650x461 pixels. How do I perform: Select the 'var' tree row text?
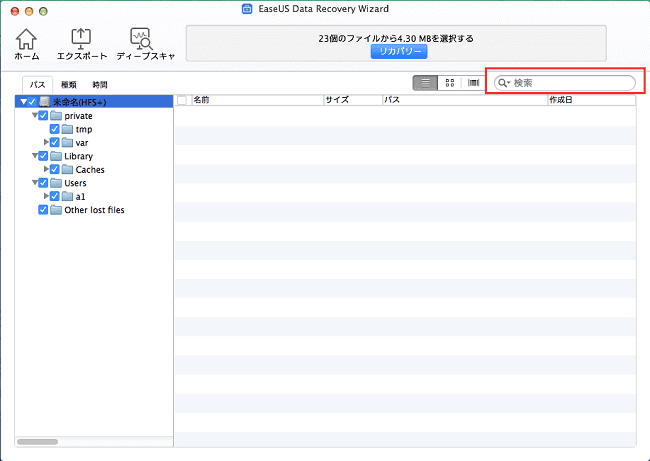click(x=82, y=143)
